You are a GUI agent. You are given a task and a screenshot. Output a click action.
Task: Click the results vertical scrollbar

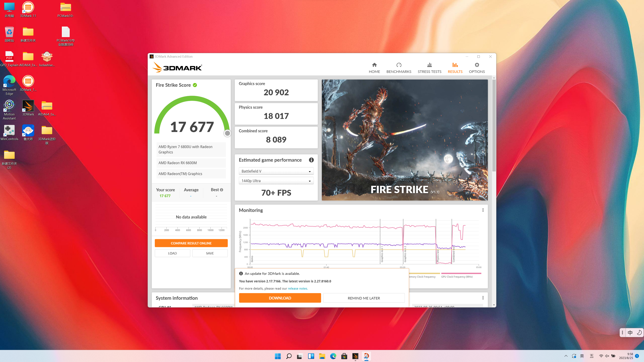point(494,125)
